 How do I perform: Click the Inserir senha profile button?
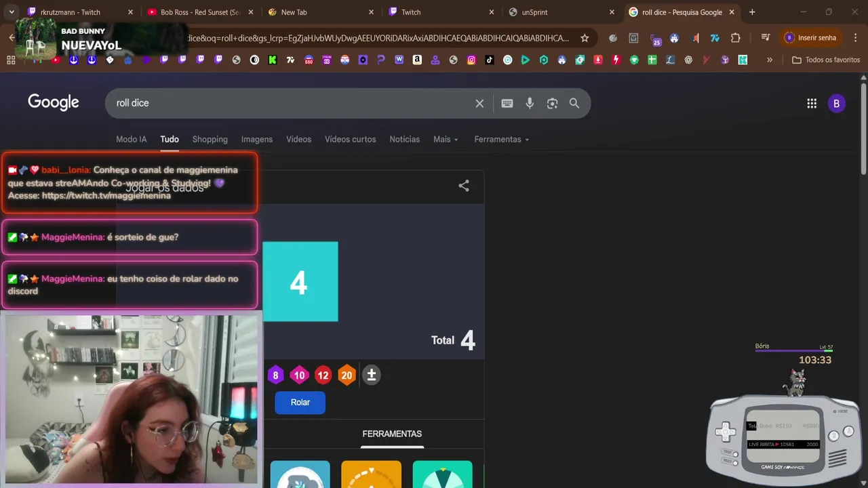[x=810, y=38]
